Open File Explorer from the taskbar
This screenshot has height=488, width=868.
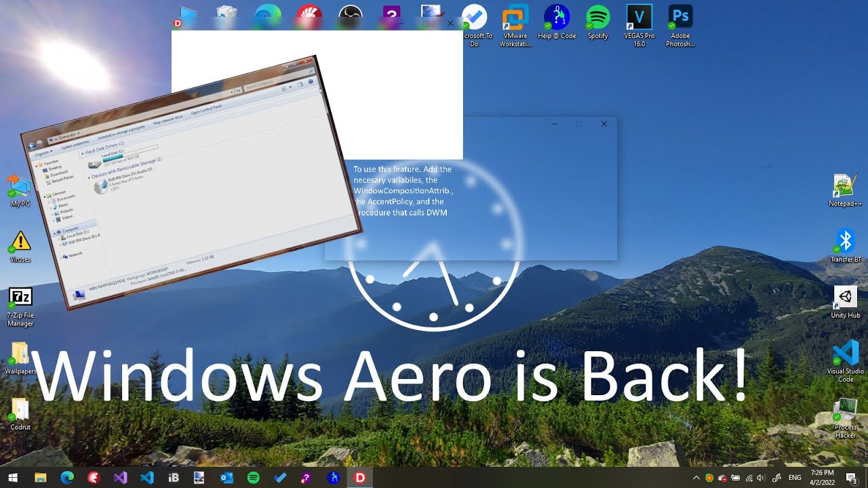click(x=40, y=478)
